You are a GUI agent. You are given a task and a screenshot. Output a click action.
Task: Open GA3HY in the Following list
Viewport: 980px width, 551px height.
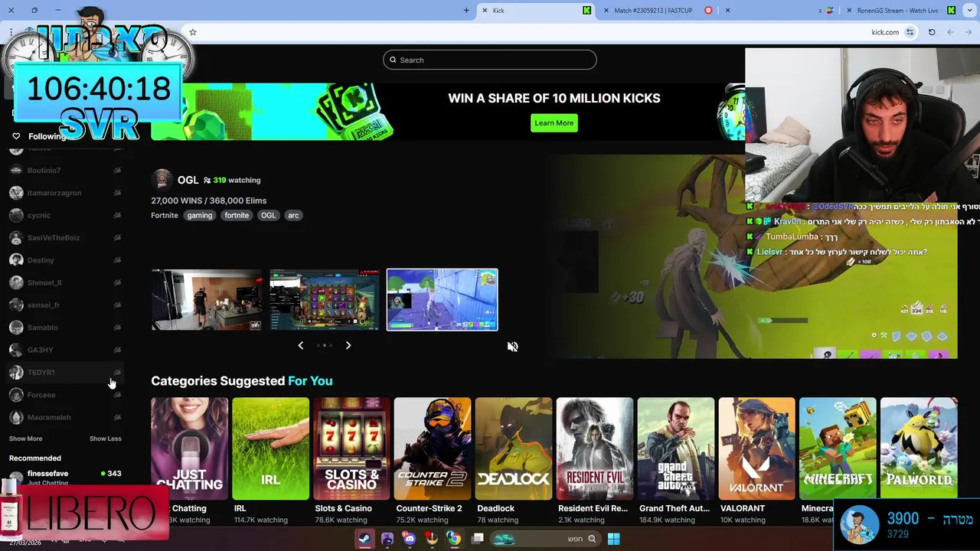pyautogui.click(x=65, y=350)
